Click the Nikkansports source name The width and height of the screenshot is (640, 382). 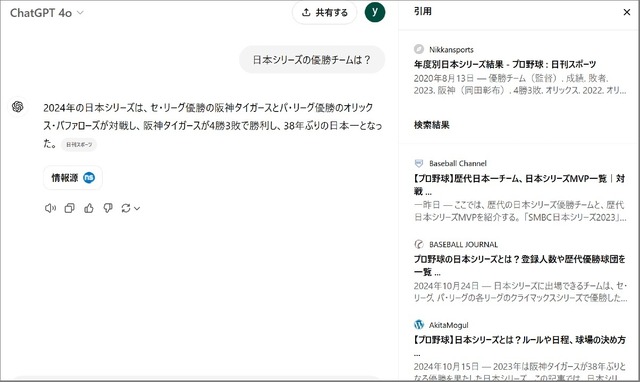click(x=451, y=49)
